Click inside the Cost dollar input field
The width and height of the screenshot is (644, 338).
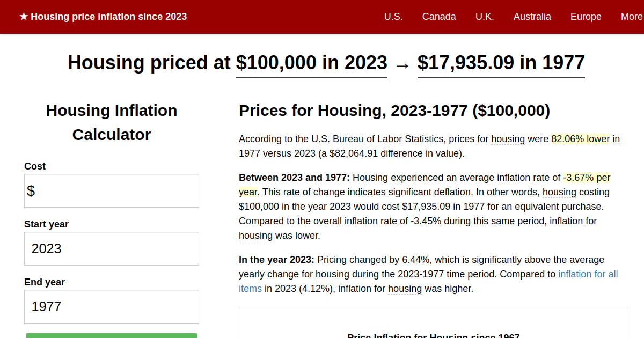pos(111,190)
